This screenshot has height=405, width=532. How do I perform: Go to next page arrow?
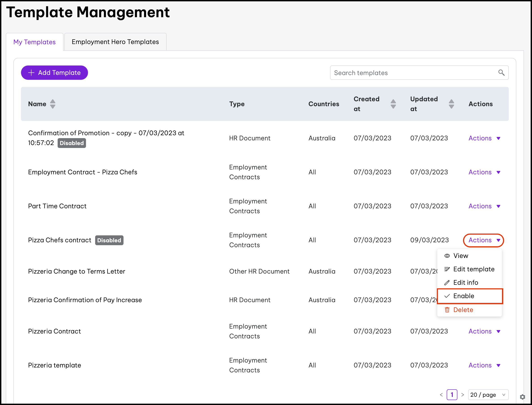tap(462, 395)
